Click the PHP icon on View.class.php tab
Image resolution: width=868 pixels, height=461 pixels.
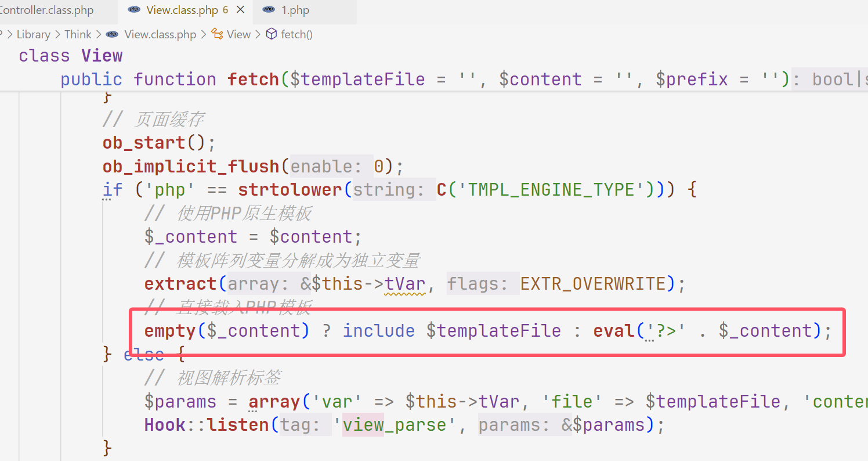pos(134,10)
